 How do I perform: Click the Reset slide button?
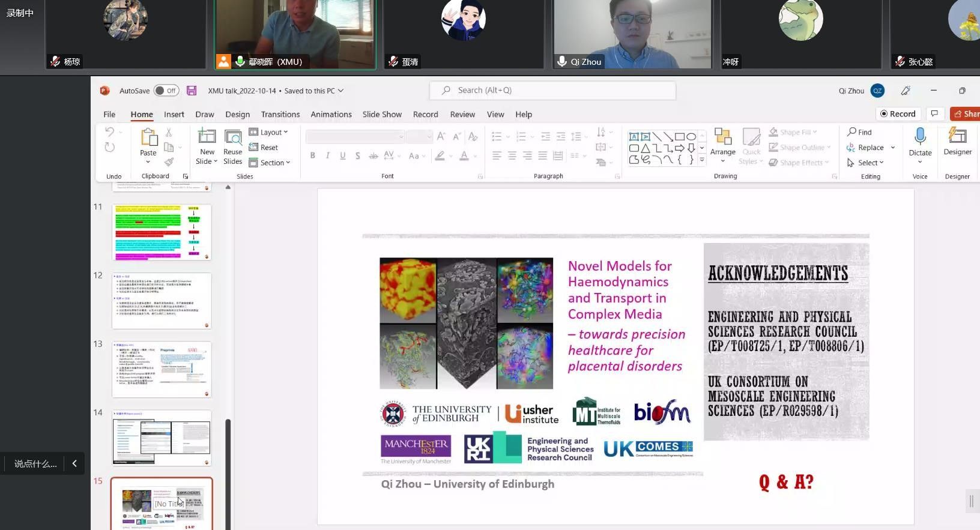264,148
